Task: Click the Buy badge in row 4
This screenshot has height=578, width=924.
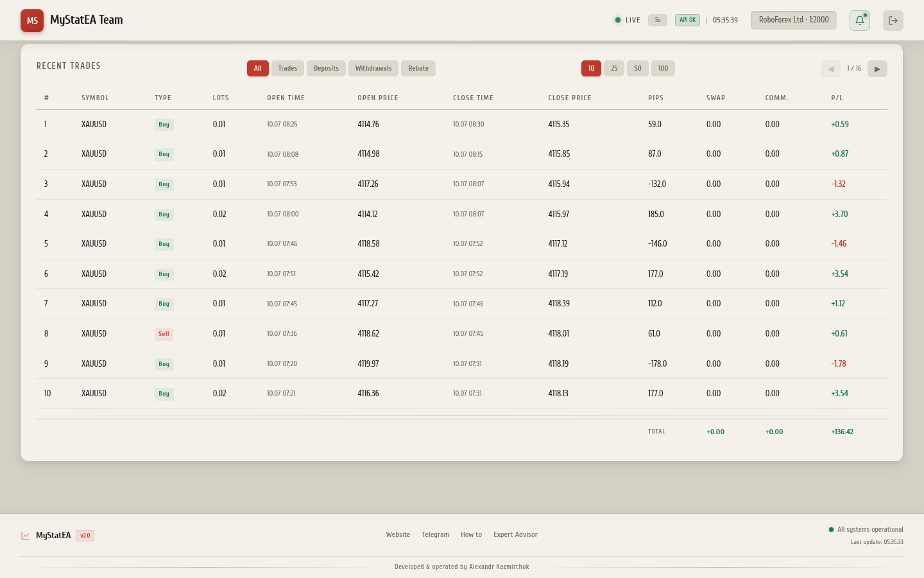Action: (164, 215)
